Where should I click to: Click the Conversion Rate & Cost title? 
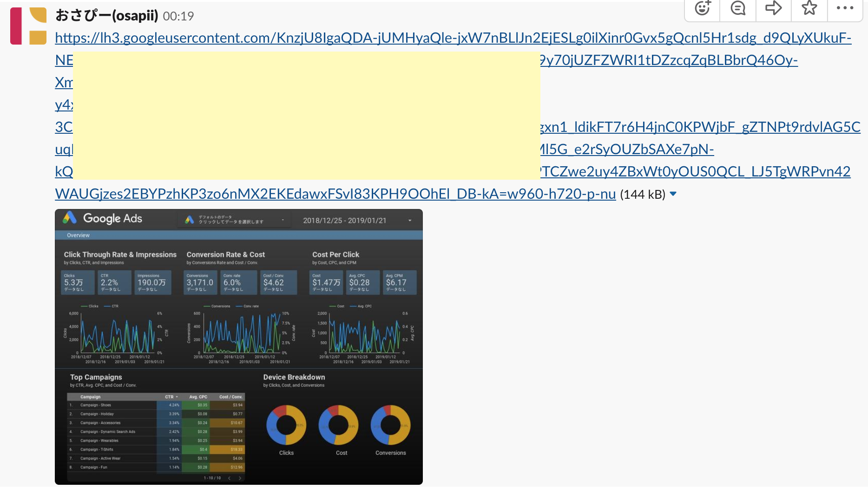point(226,254)
